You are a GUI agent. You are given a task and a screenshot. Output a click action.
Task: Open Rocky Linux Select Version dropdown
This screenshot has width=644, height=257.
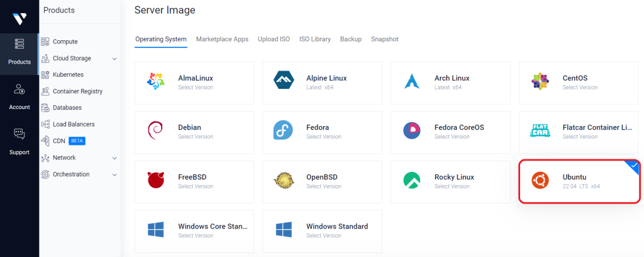(452, 186)
